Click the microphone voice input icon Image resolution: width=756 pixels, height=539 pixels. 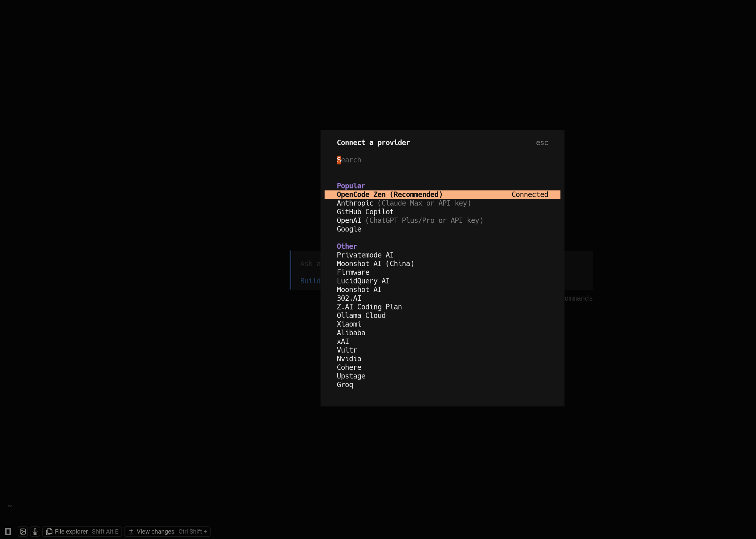point(35,532)
